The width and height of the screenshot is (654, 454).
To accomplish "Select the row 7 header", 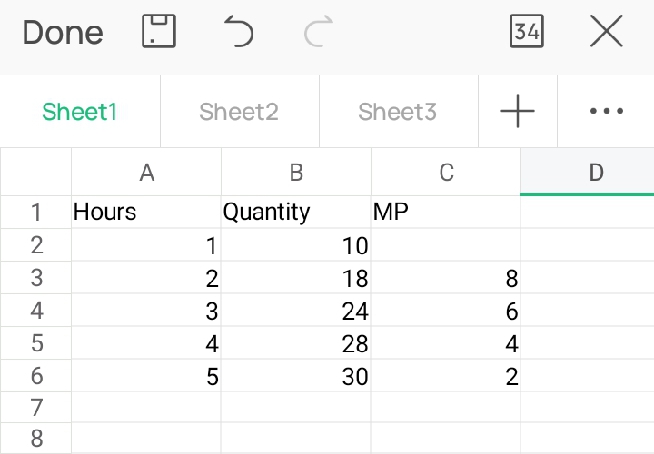I will [36, 409].
